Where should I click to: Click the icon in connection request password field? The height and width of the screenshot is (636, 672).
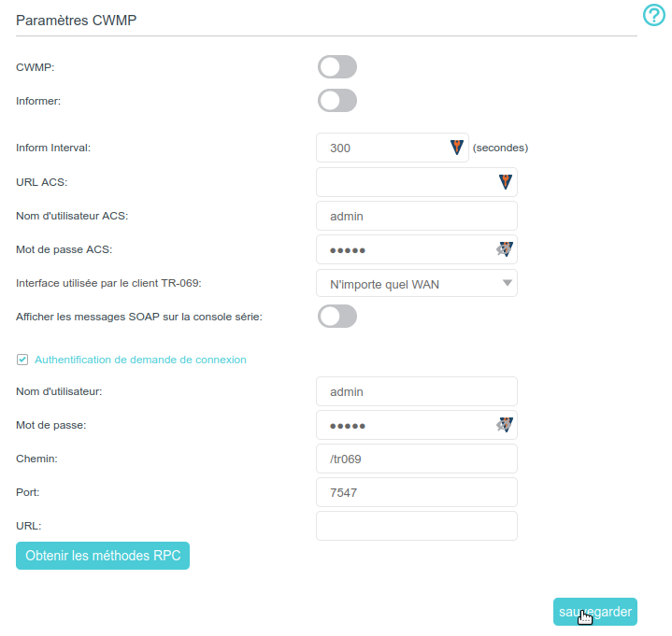505,425
